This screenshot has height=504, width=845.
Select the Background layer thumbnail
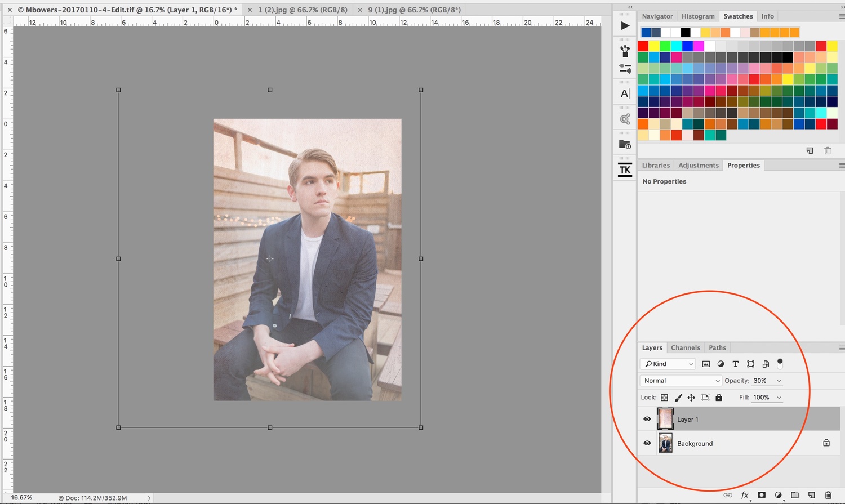(665, 443)
